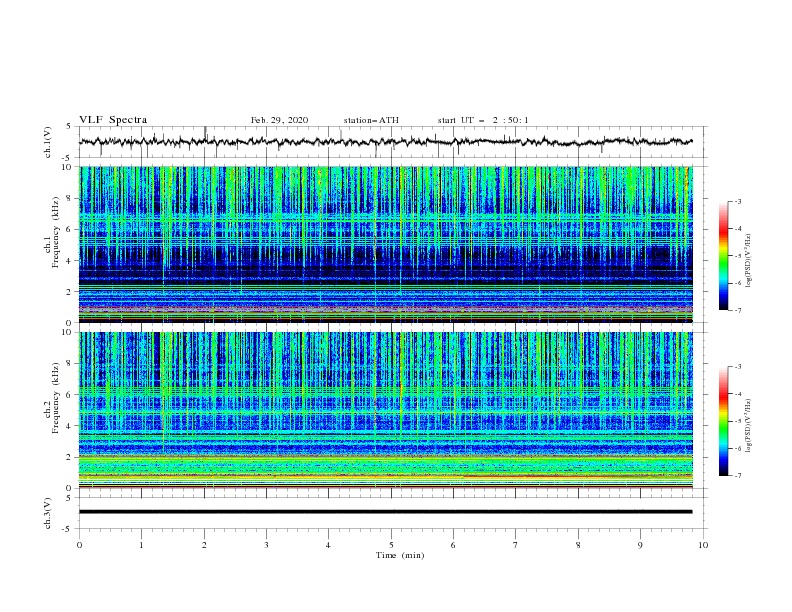
Task: Click the time axis tick label "4"
Action: [x=328, y=545]
